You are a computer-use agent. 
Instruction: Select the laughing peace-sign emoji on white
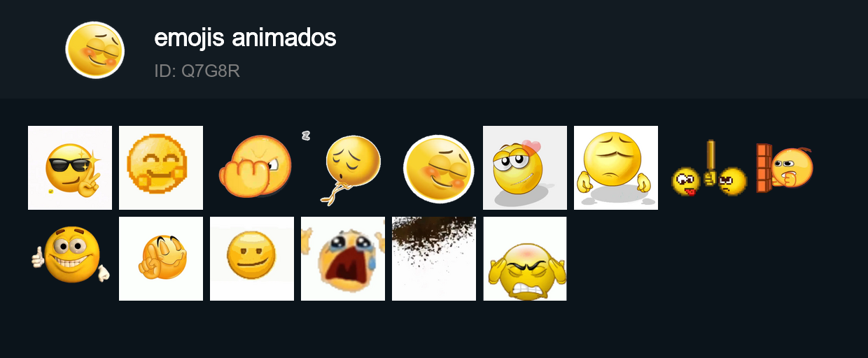[161, 259]
